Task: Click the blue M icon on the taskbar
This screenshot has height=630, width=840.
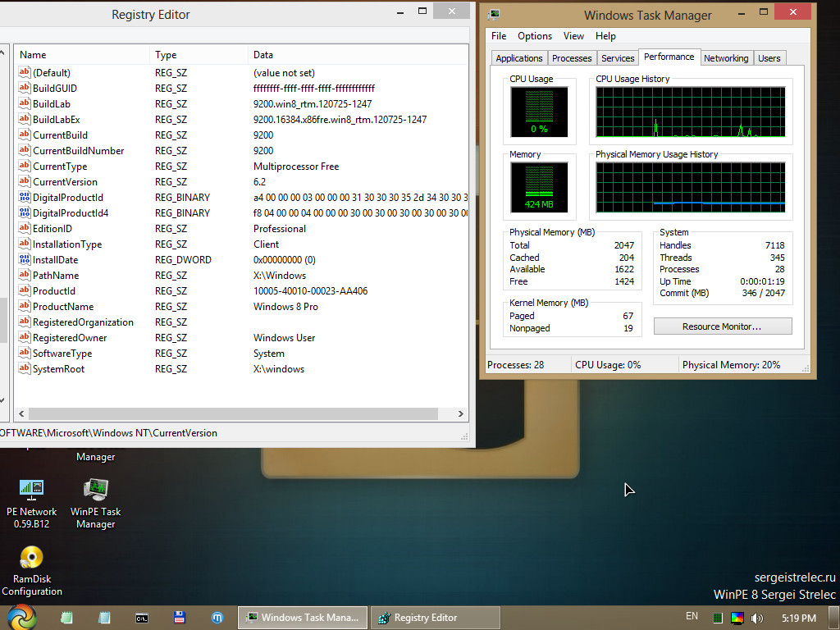Action: point(217,618)
